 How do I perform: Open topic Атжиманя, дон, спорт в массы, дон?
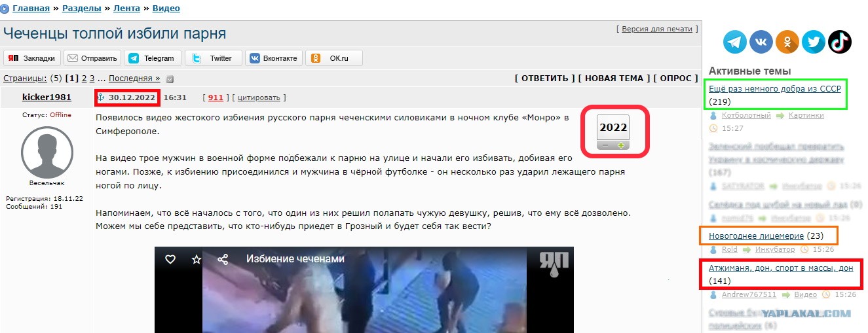pos(781,268)
